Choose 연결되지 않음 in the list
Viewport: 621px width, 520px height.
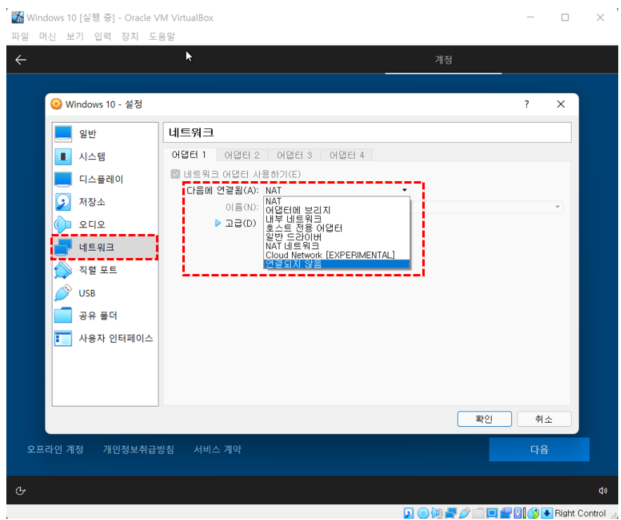coord(337,264)
